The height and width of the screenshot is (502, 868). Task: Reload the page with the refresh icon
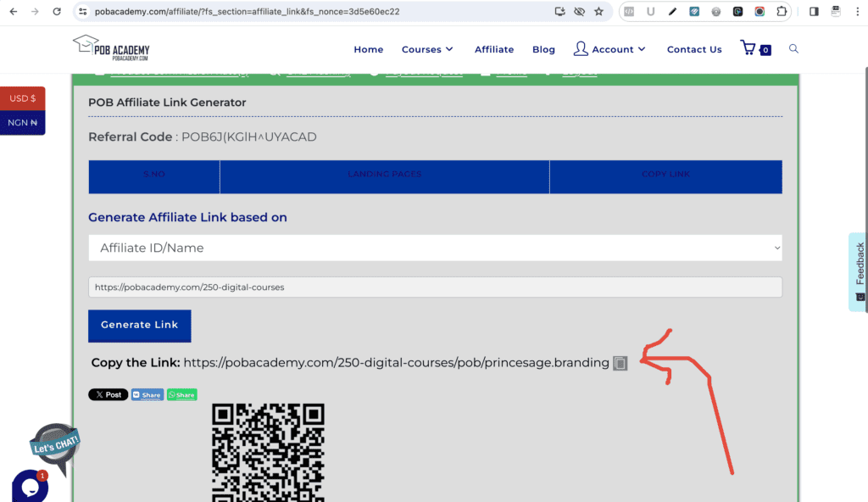57,11
